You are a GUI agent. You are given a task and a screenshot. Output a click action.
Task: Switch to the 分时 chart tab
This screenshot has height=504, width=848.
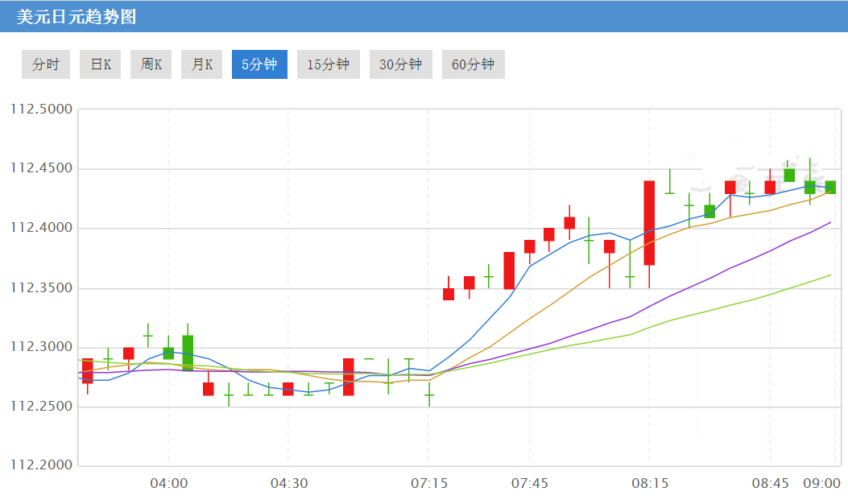pyautogui.click(x=46, y=64)
